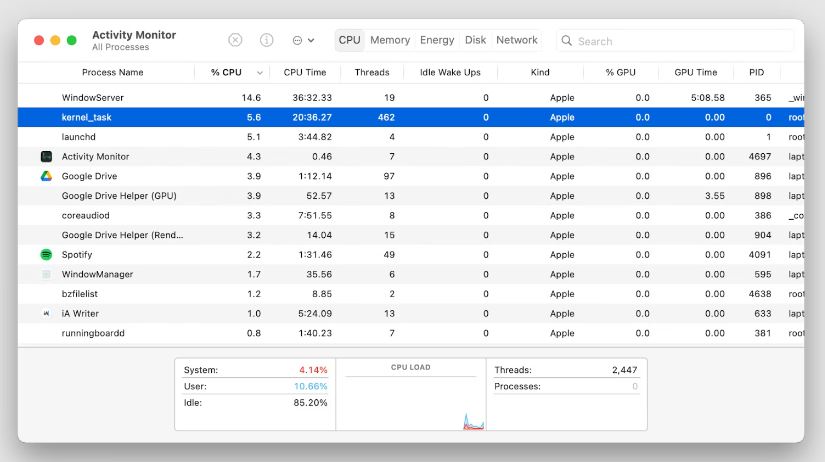This screenshot has height=462, width=825.
Task: Select Google Drive Helper (GPU) process
Action: (x=119, y=196)
